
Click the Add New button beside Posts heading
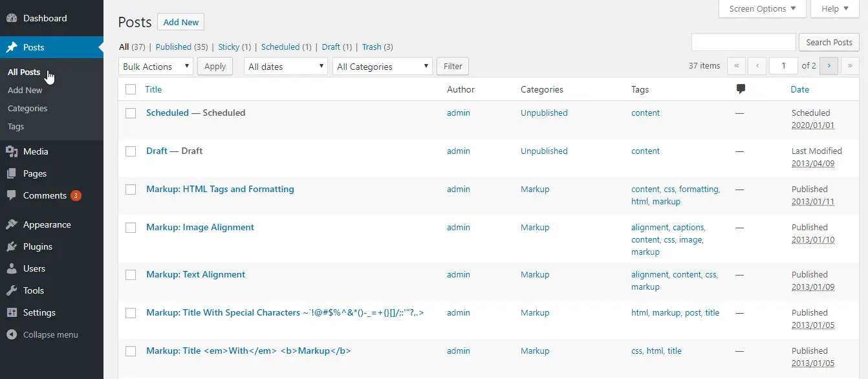(181, 22)
